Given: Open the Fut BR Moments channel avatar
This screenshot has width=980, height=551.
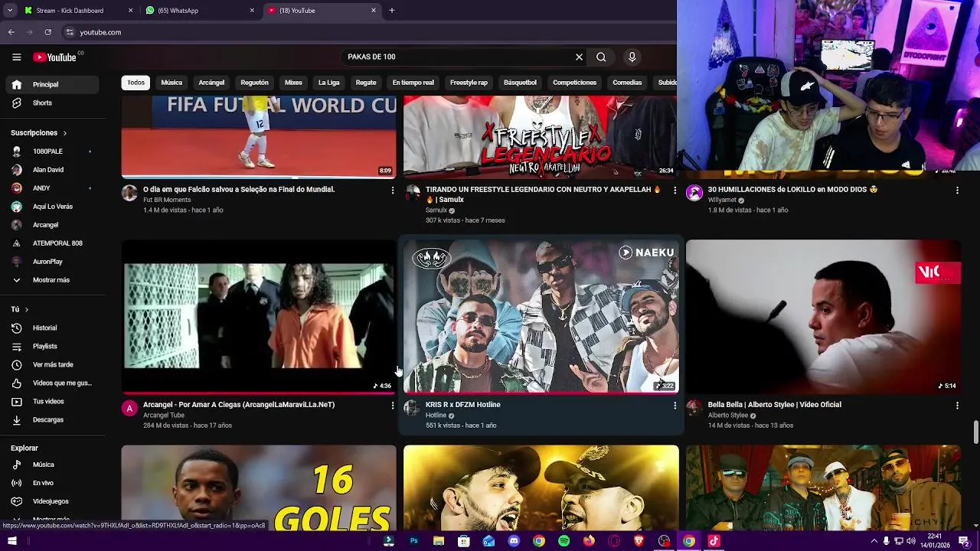Looking at the screenshot, I should [129, 192].
